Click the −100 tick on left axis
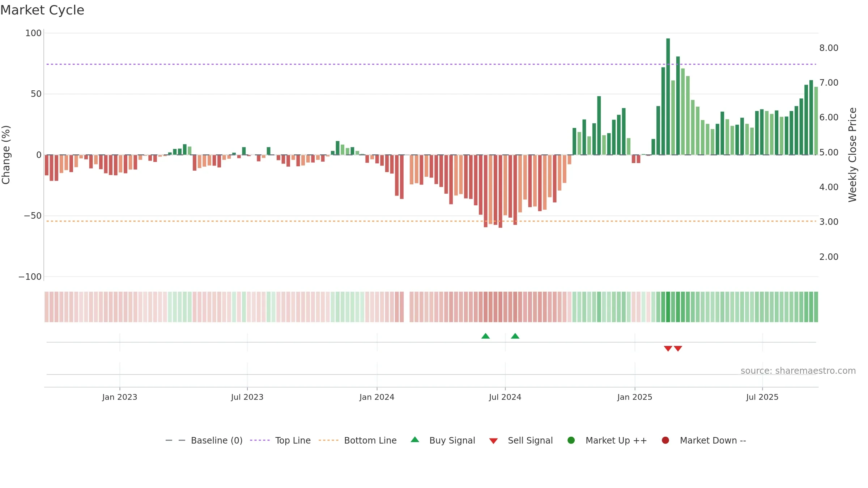This screenshot has height=488, width=868. [30, 277]
